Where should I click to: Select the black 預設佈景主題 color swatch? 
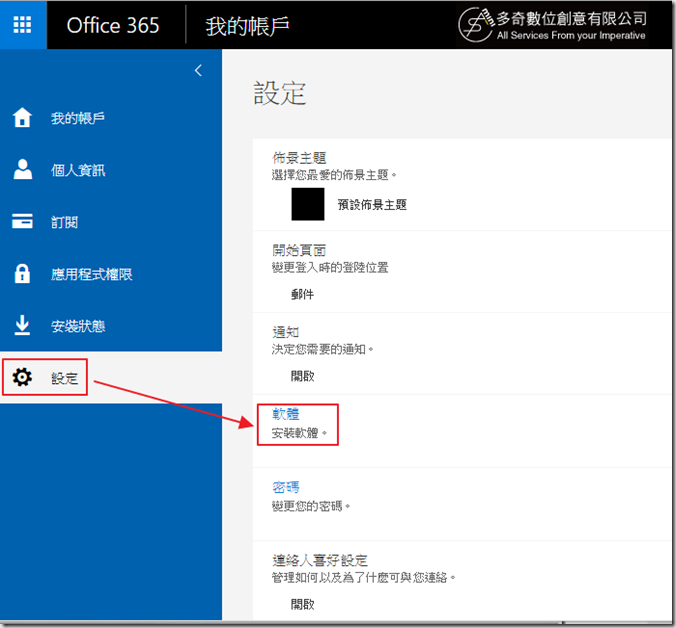pos(308,204)
